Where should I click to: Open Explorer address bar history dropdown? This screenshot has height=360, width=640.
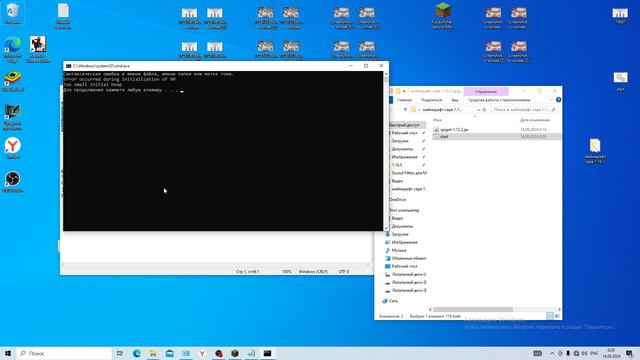click(478, 110)
